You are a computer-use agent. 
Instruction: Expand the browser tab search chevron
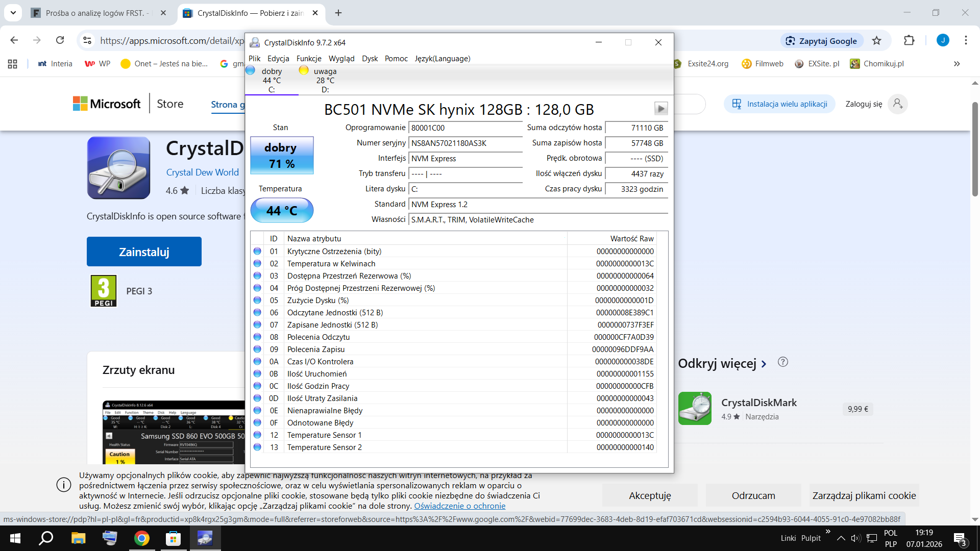[x=13, y=13]
